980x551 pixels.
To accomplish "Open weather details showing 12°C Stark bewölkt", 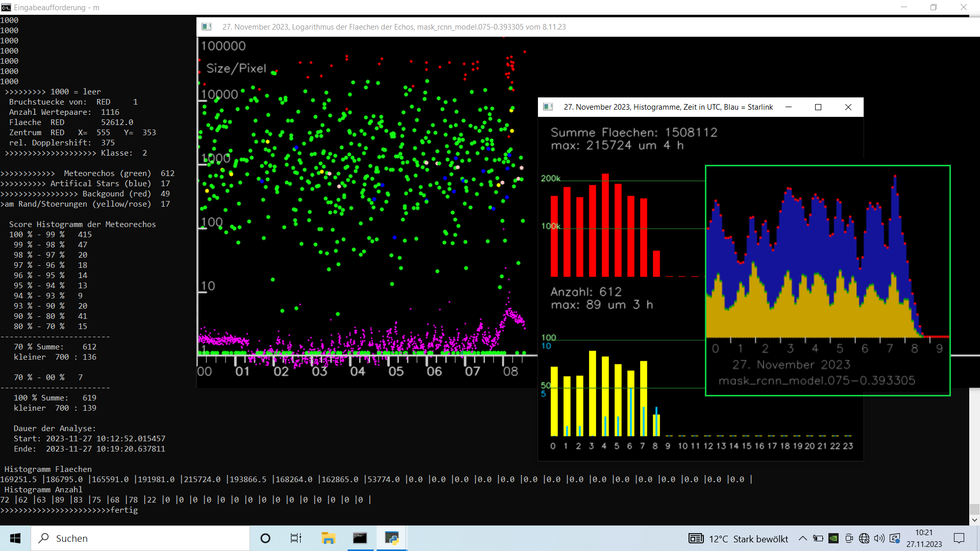I will [748, 539].
